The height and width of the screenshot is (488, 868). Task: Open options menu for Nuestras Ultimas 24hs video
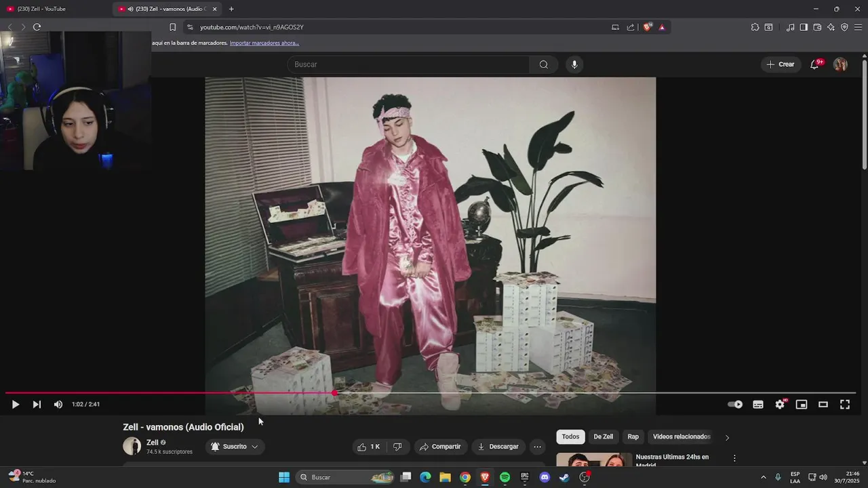click(734, 458)
